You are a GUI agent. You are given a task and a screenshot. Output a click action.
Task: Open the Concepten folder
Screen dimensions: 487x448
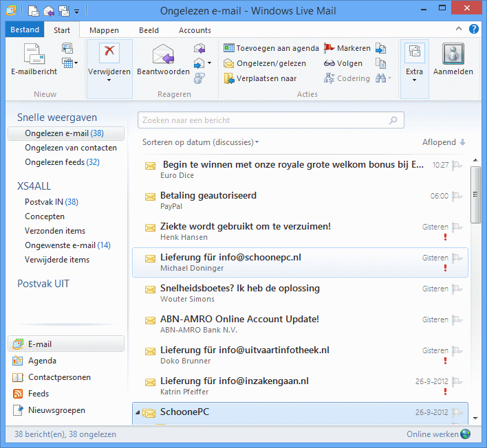tap(45, 216)
